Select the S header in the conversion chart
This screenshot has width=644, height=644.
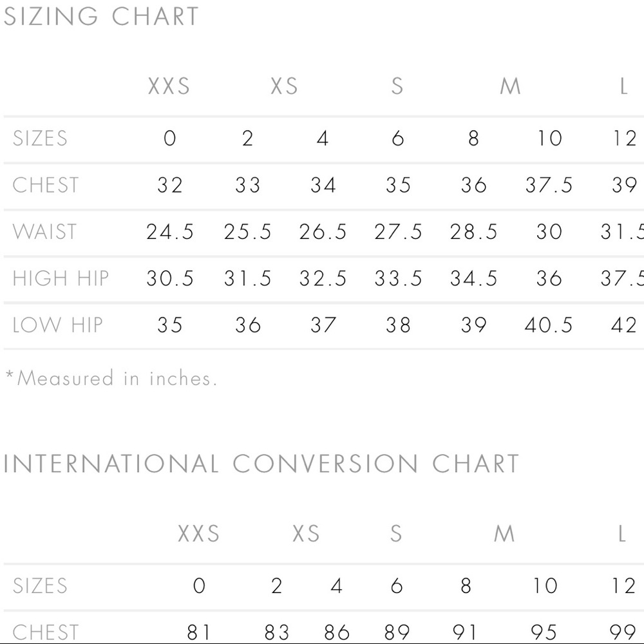pyautogui.click(x=396, y=533)
